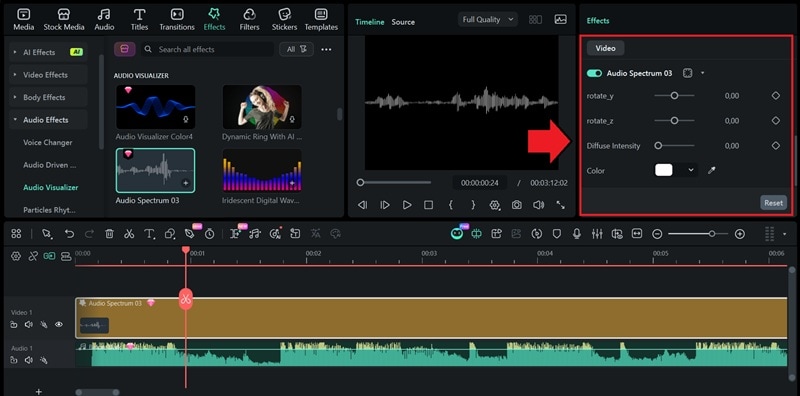The height and width of the screenshot is (396, 800).
Task: Open the three-dot more options menu
Action: click(326, 50)
